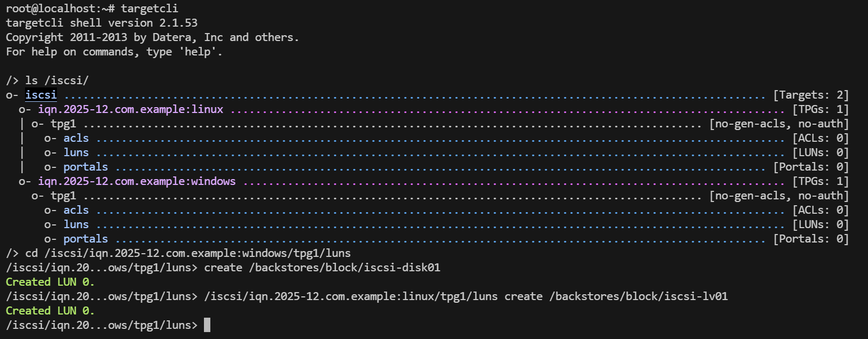Screen dimensions: 868x339
Task: Select the iqn.2025-12.com.example:windows target in the tree
Action: [x=136, y=181]
